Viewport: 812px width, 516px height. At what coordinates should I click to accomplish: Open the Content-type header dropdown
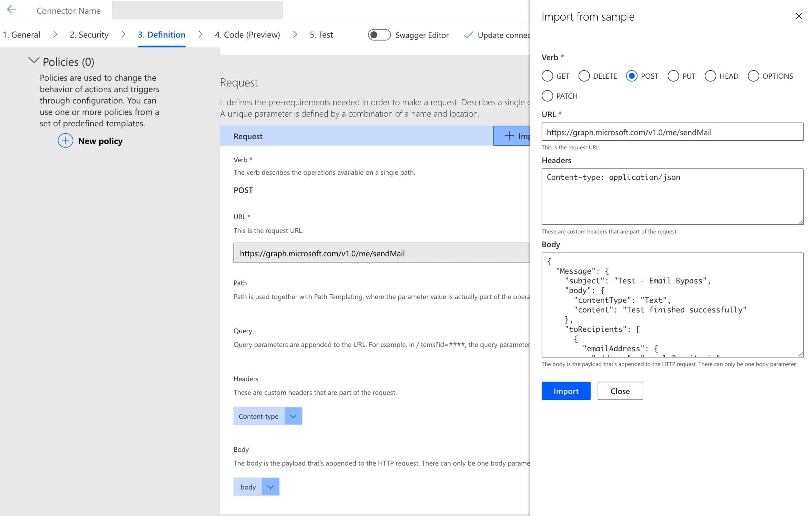(x=293, y=416)
